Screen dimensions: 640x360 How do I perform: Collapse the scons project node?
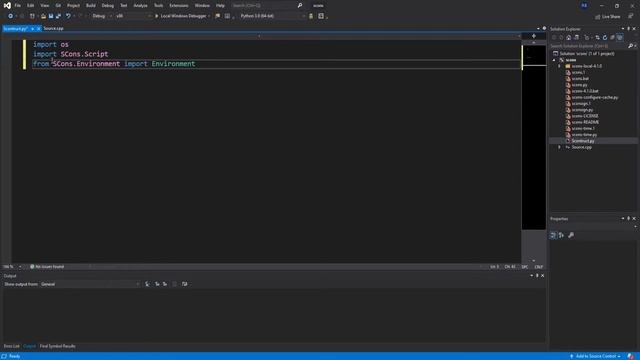click(x=554, y=60)
